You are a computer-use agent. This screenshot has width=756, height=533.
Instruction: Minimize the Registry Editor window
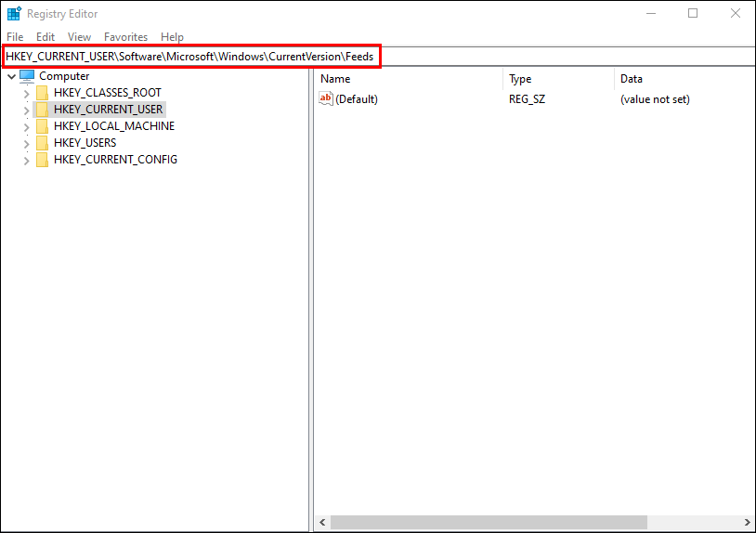(x=651, y=14)
